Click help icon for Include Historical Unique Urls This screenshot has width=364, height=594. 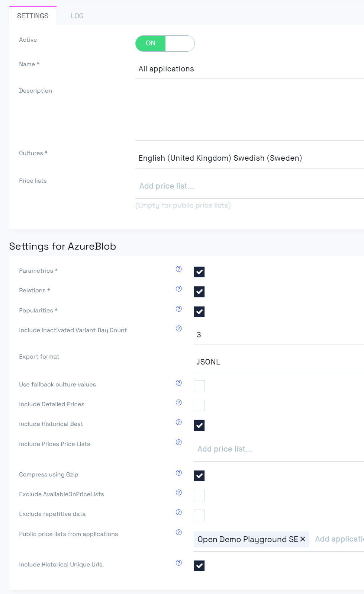pyautogui.click(x=179, y=563)
